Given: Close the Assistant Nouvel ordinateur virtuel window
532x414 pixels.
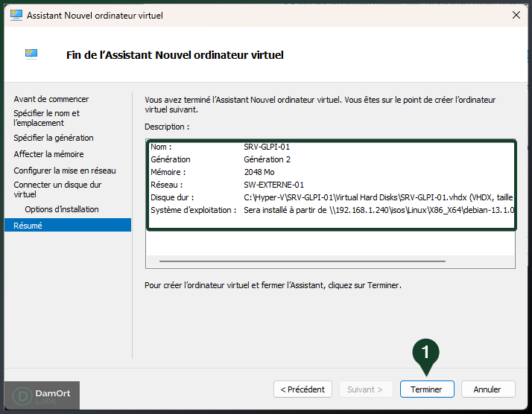Looking at the screenshot, I should tap(516, 15).
